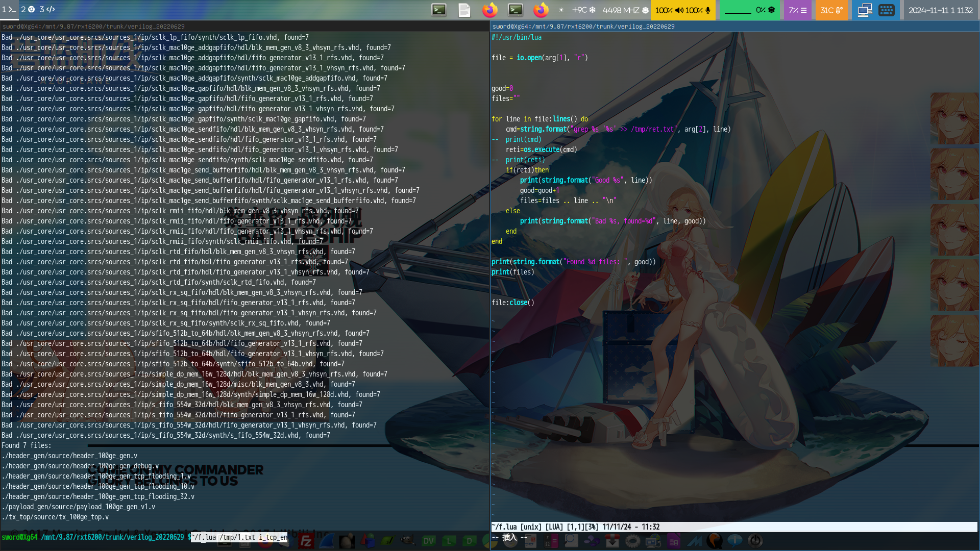This screenshot has height=551, width=980.
Task: Open the GIMP mascot icon in the dock
Action: pos(407,541)
